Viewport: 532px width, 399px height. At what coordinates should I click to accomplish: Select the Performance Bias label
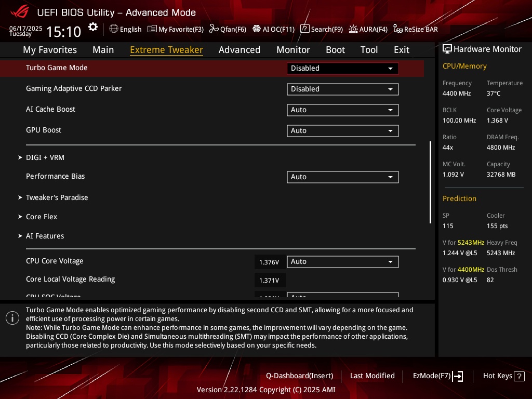(x=55, y=177)
